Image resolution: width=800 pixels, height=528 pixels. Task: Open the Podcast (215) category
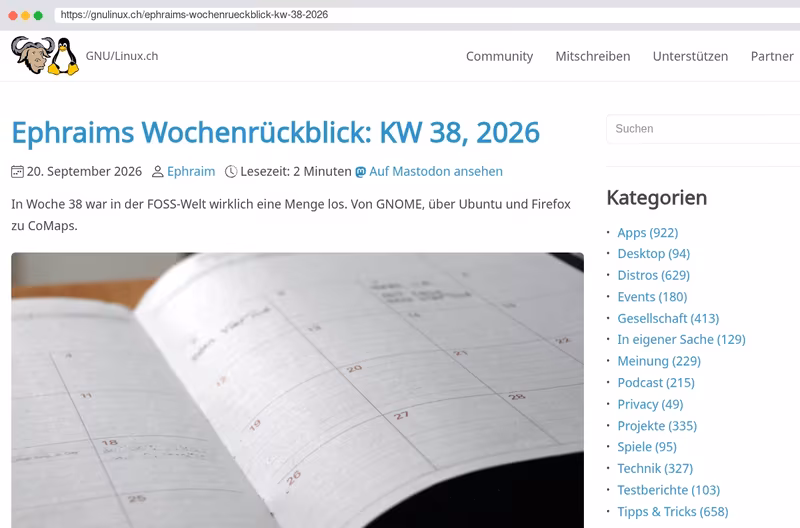pyautogui.click(x=656, y=383)
